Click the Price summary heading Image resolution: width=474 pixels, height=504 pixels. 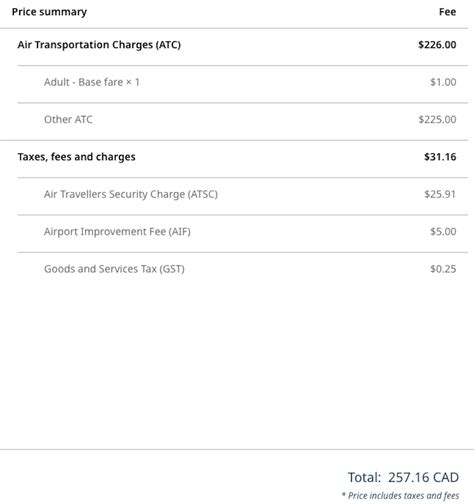49,12
